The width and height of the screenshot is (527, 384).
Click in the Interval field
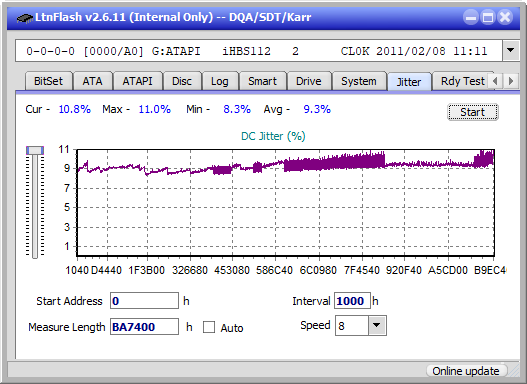pyautogui.click(x=352, y=301)
